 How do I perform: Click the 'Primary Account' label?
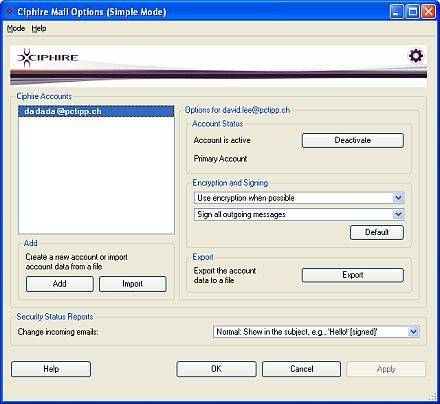coord(220,159)
